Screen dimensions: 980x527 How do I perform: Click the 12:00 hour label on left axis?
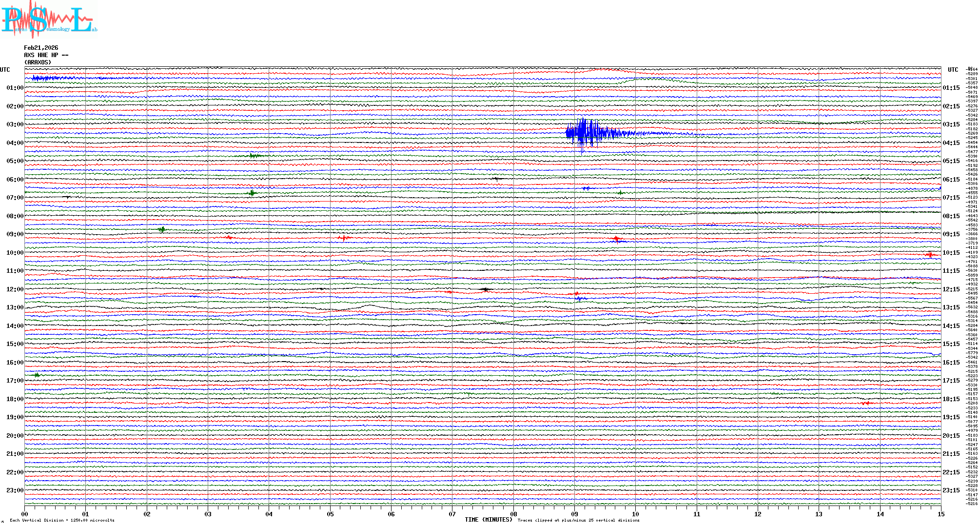click(15, 289)
